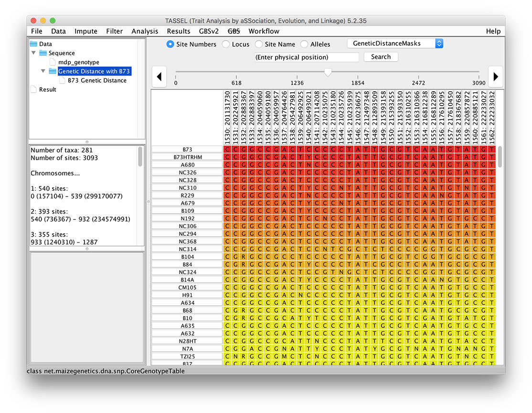Collapse the Sequence tree node
Image resolution: width=532 pixels, height=413 pixels.
(x=33, y=53)
